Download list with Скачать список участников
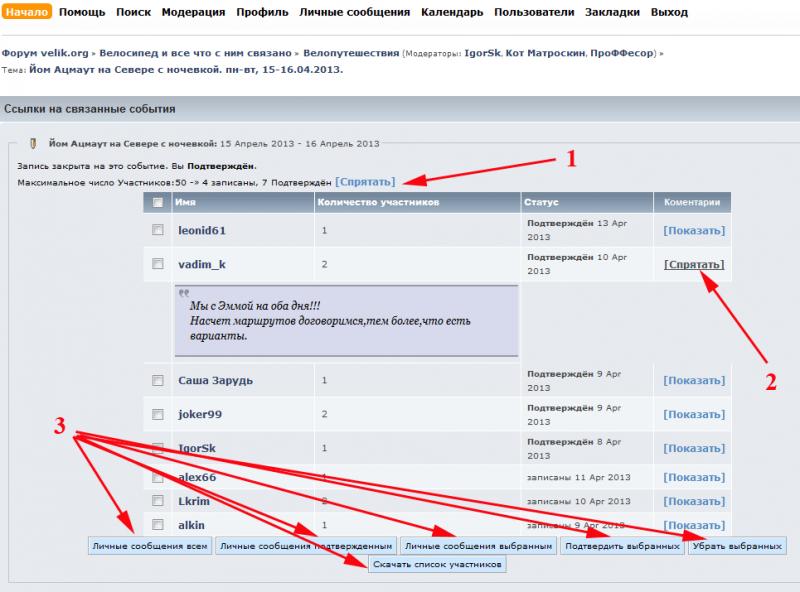Viewport: 800px width, 592px height. (x=438, y=565)
